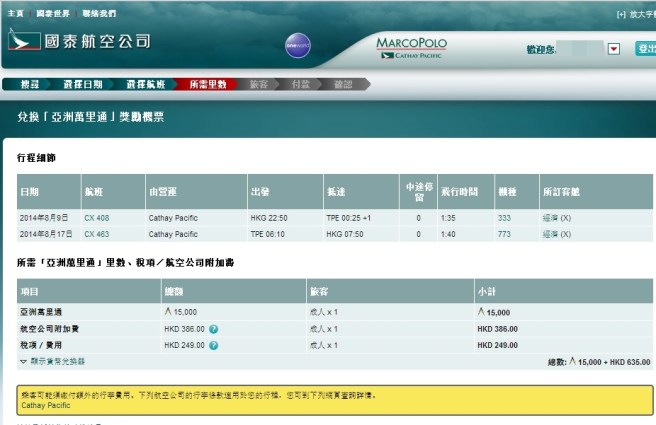Click the oneworld alliance logo
Screen dimensions: 656x425
point(298,46)
